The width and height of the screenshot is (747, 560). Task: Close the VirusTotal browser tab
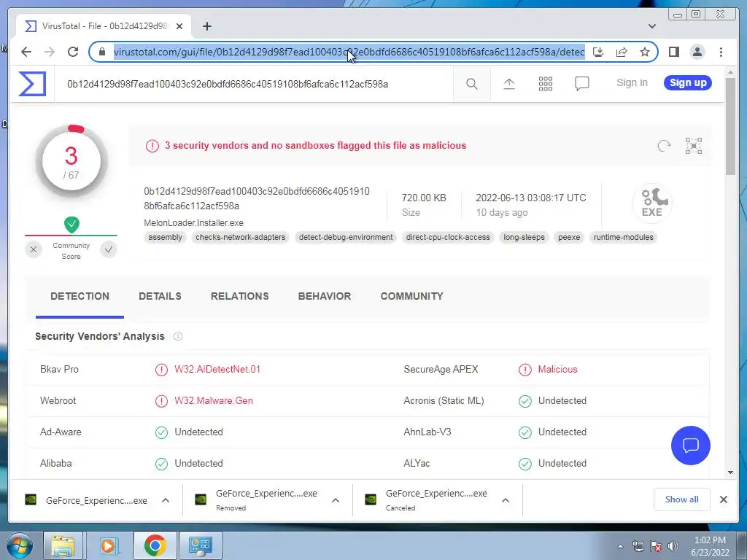pos(179,26)
